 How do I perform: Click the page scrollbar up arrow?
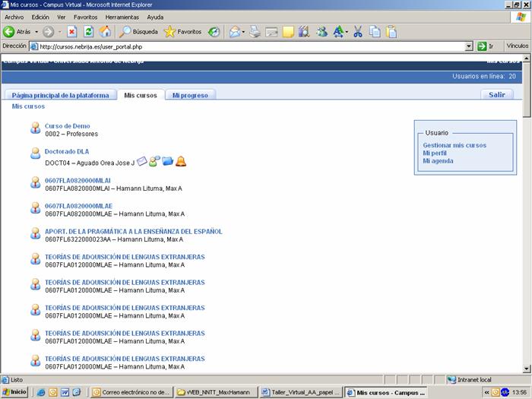[x=526, y=59]
